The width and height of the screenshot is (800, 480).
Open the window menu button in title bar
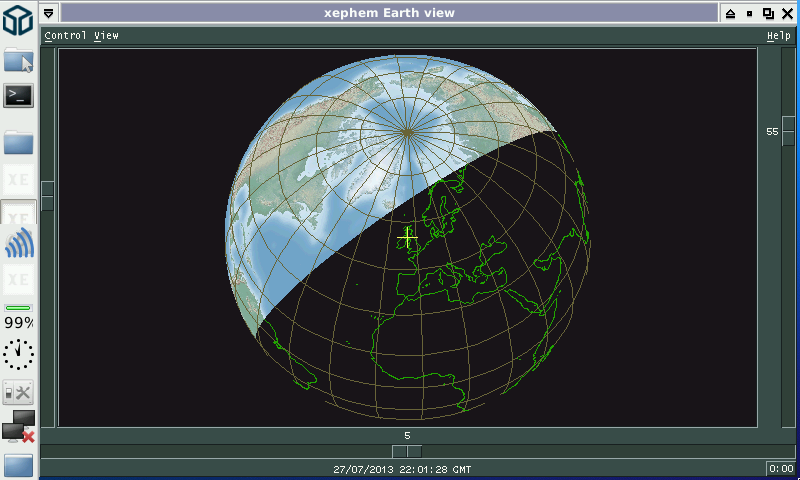(x=49, y=13)
